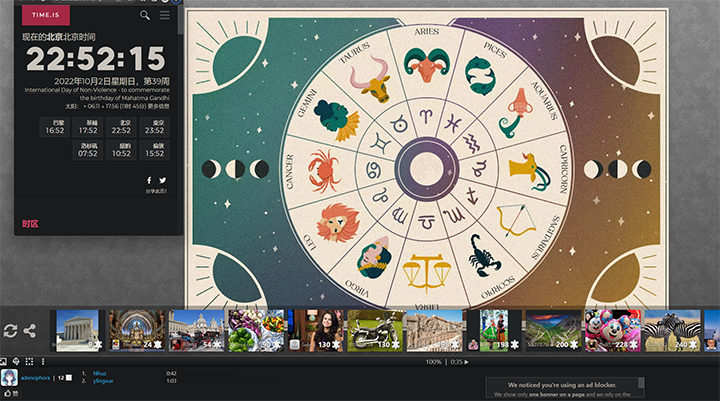Select the 198-piece folk dancers puzzle thumbnail
This screenshot has height=401, width=720.
(x=494, y=331)
